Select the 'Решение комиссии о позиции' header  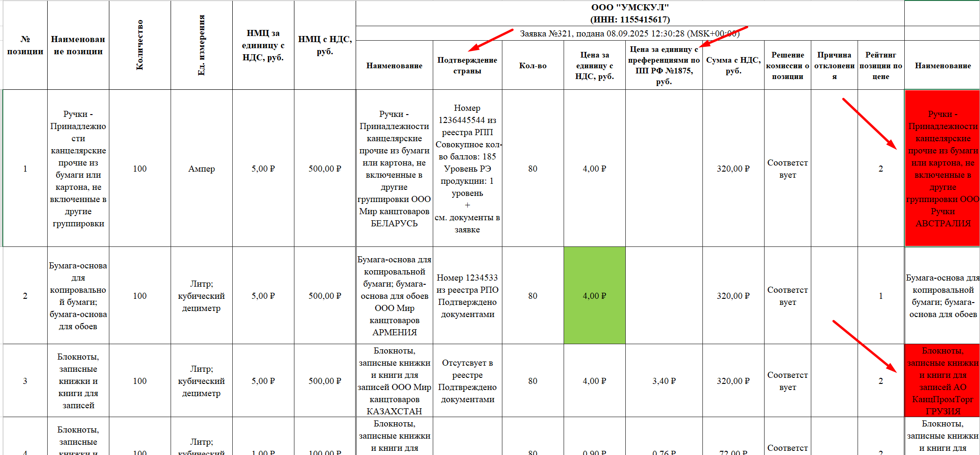pyautogui.click(x=787, y=65)
